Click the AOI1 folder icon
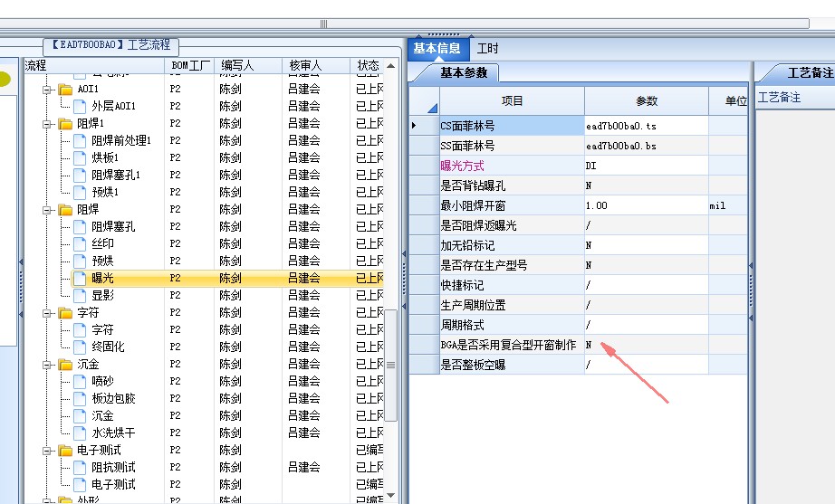Viewport: 835px width, 504px height. [65, 90]
